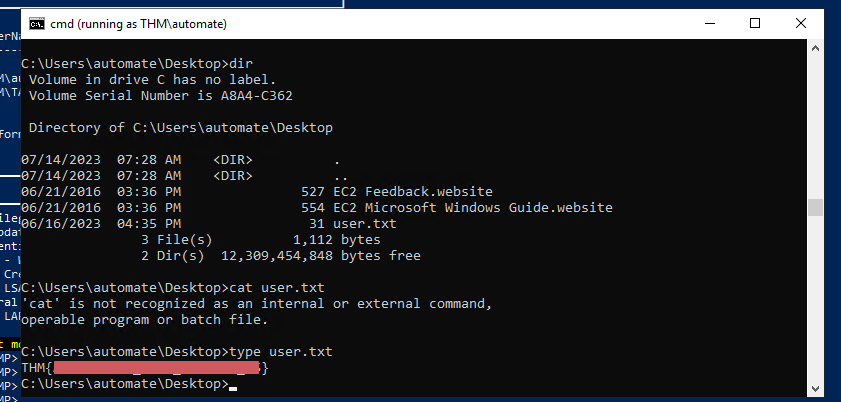Click the vertical scrollbar thumb

point(815,207)
